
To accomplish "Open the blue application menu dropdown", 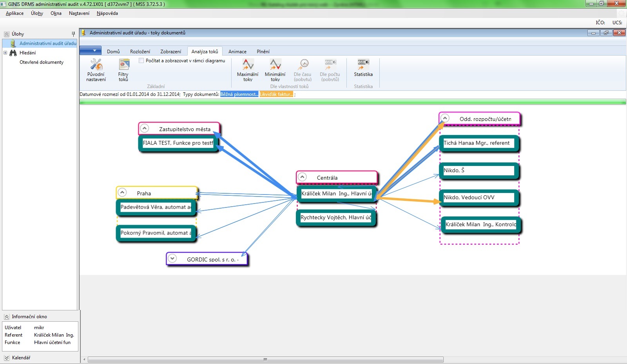I will click(x=91, y=50).
